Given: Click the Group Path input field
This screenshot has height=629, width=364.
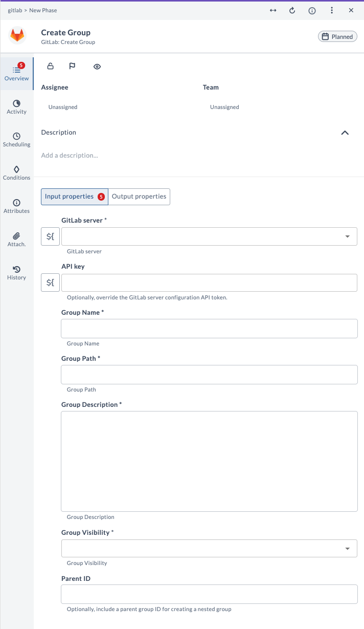Looking at the screenshot, I should click(x=209, y=375).
